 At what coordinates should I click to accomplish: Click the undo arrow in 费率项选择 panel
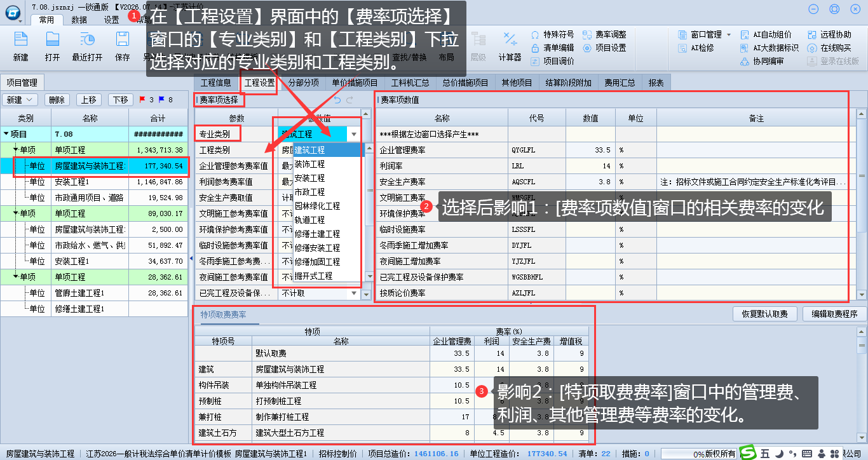[337, 100]
